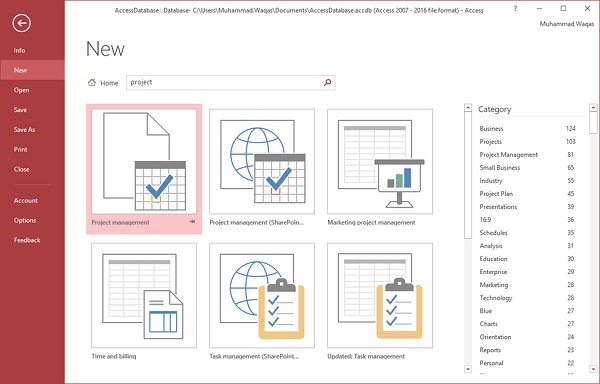
Task: Pick the Updated: Task management template
Action: click(380, 295)
